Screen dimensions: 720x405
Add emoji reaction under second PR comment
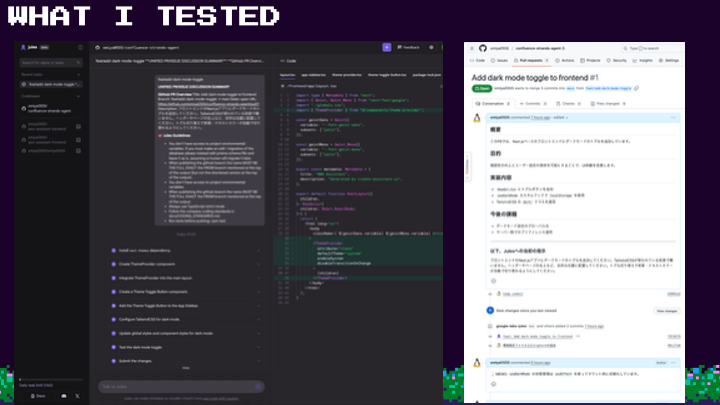(x=494, y=384)
